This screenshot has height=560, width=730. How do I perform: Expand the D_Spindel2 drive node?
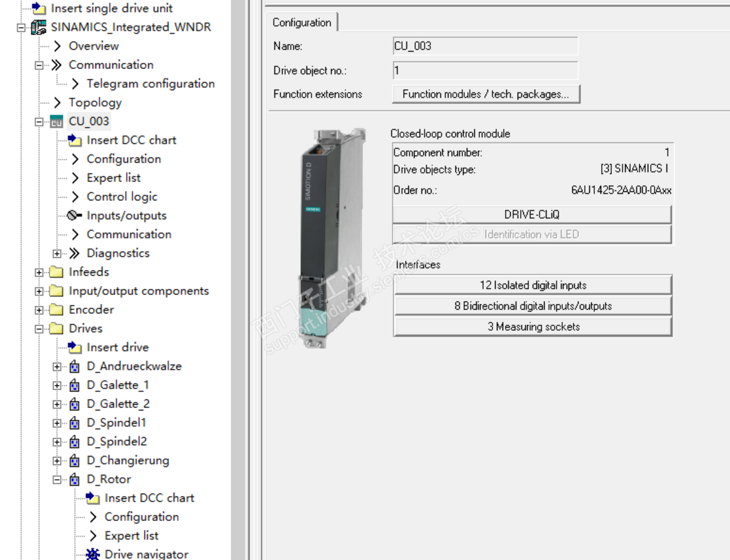57,442
